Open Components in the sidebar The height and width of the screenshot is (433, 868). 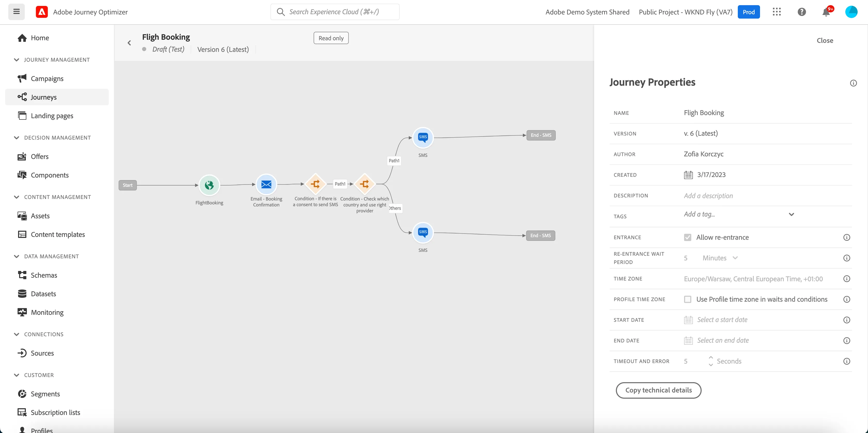pyautogui.click(x=57, y=175)
